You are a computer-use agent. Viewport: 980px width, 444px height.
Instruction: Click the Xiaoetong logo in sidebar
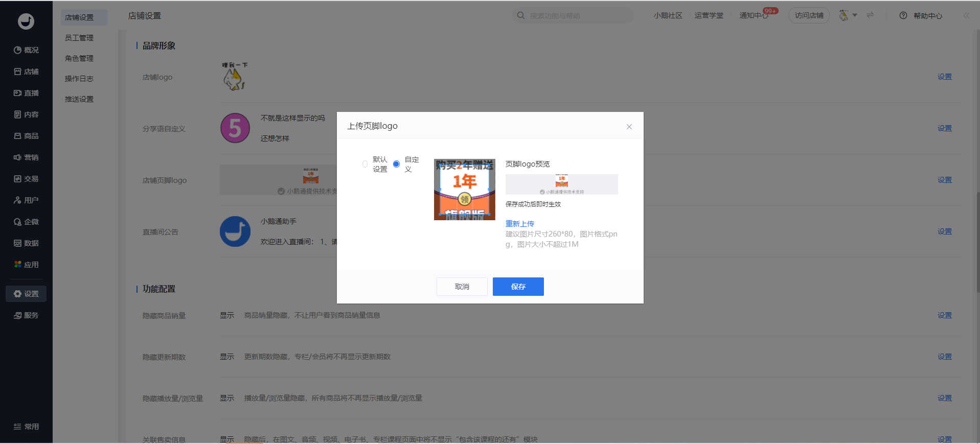[26, 21]
